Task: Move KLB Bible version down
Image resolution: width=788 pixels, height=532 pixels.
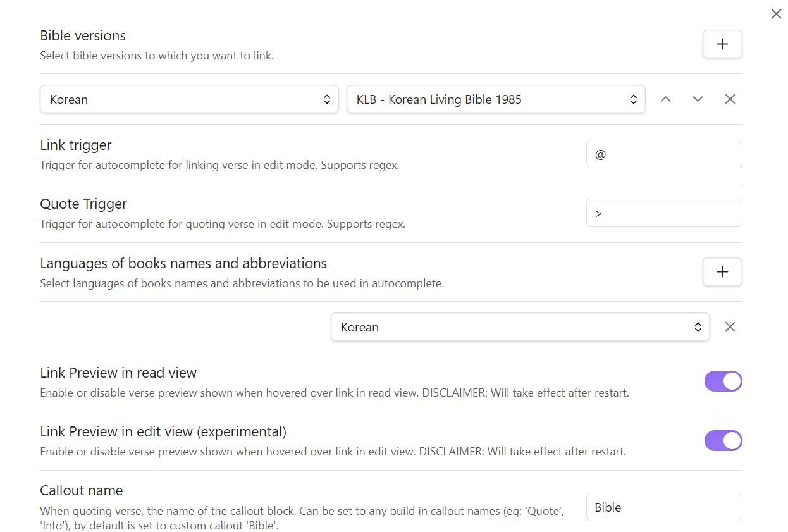Action: (698, 99)
